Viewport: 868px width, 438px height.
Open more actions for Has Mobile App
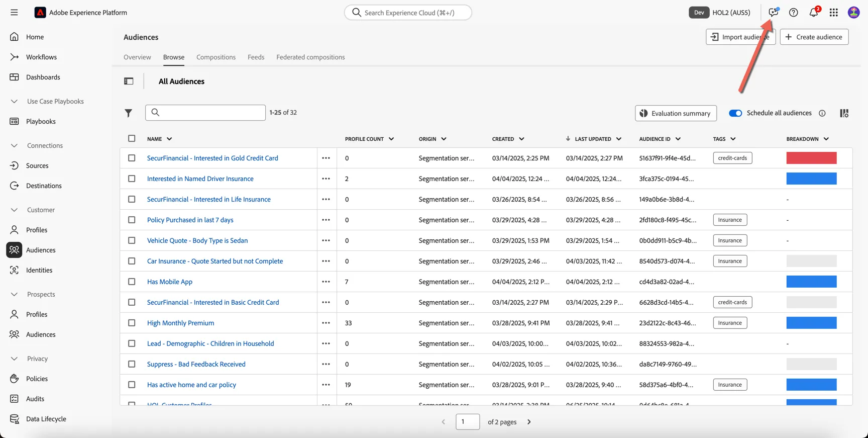pos(326,282)
